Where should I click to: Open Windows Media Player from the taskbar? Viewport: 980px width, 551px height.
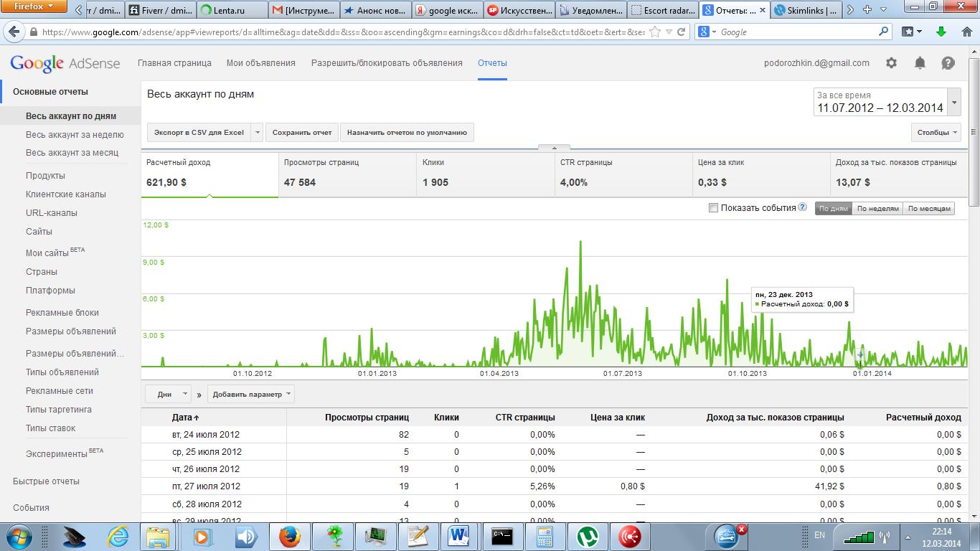[x=203, y=537]
